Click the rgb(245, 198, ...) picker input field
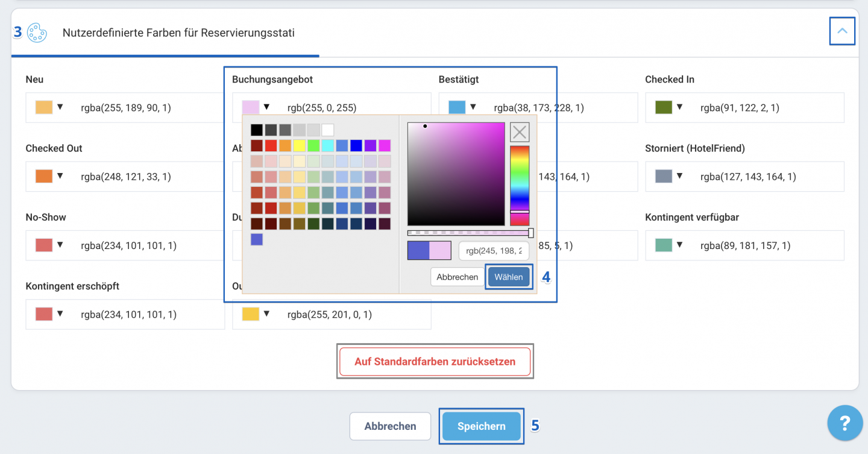Screen dimensions: 868x454 pos(494,251)
